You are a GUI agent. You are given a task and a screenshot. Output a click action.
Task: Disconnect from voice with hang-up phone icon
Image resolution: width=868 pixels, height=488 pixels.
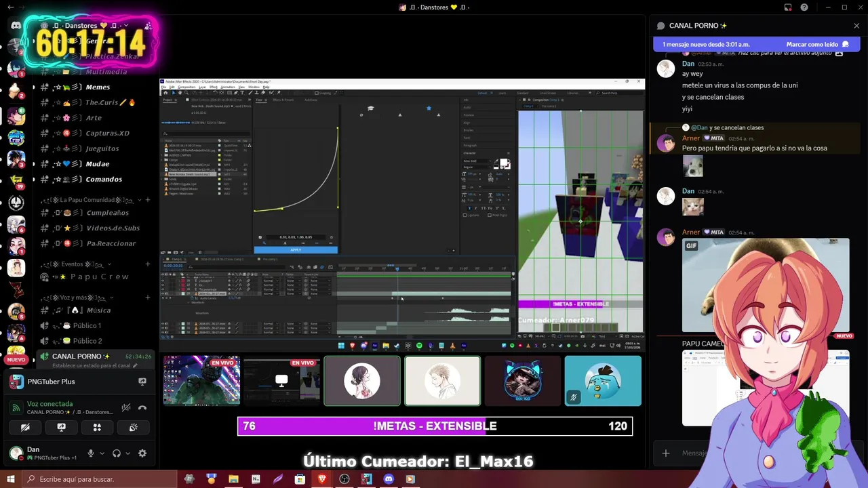[x=142, y=407]
